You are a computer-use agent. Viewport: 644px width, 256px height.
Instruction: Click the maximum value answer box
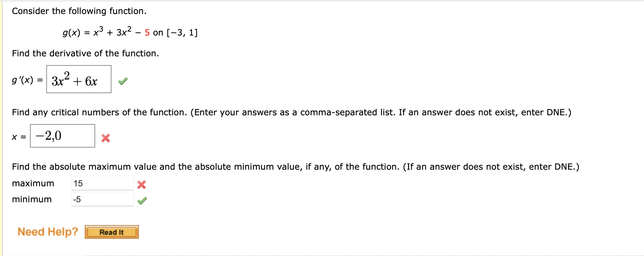pos(103,183)
